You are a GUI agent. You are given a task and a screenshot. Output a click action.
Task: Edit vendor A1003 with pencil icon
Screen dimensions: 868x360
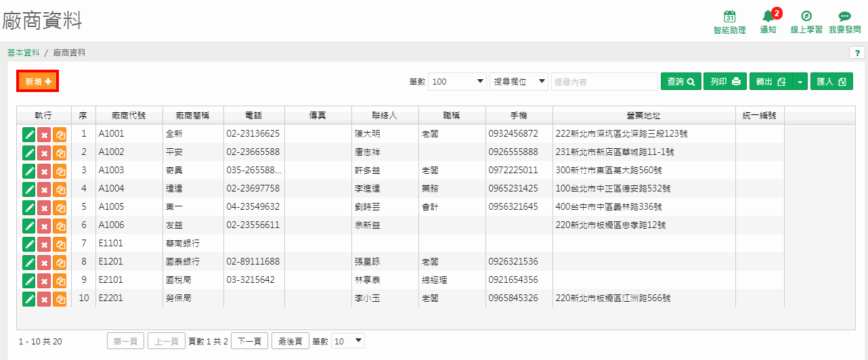[x=29, y=171]
